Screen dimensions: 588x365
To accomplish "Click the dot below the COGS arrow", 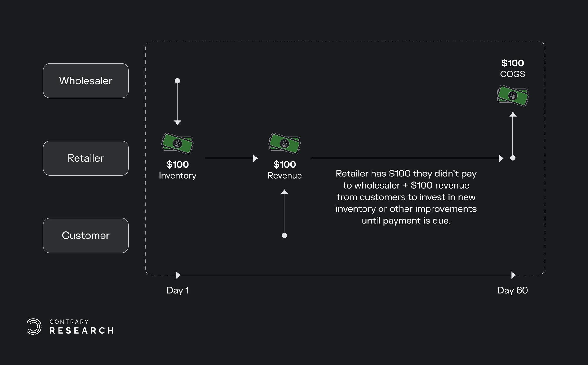I will pos(513,158).
